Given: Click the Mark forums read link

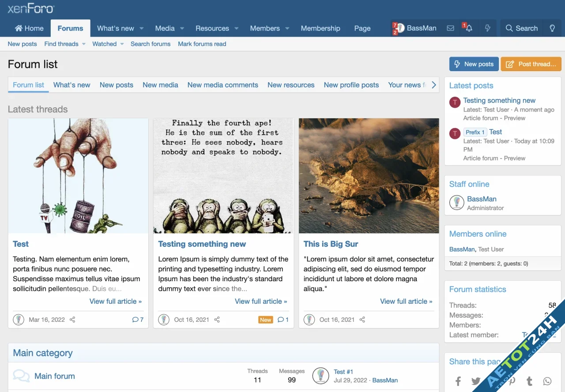Looking at the screenshot, I should [x=202, y=44].
